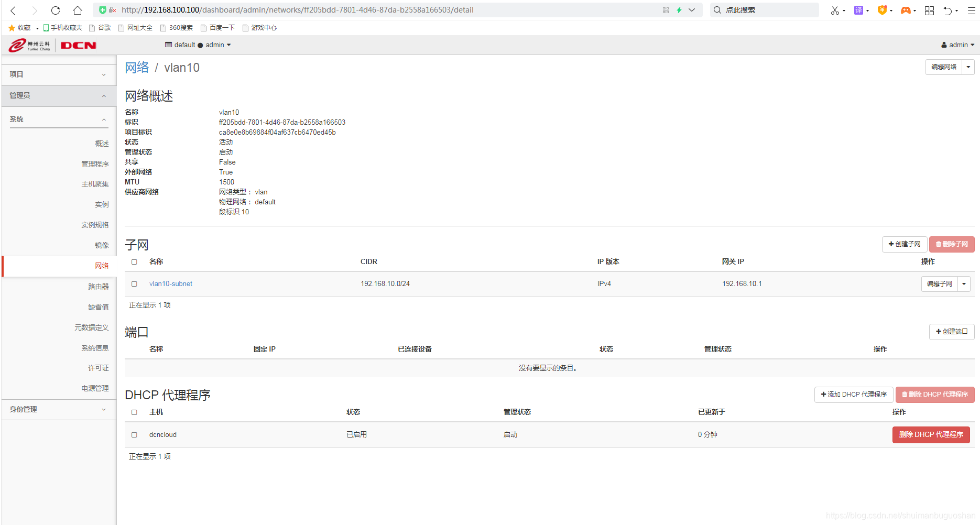The width and height of the screenshot is (980, 525).
Task: Collapse the 管理员 sidebar section
Action: 58,96
